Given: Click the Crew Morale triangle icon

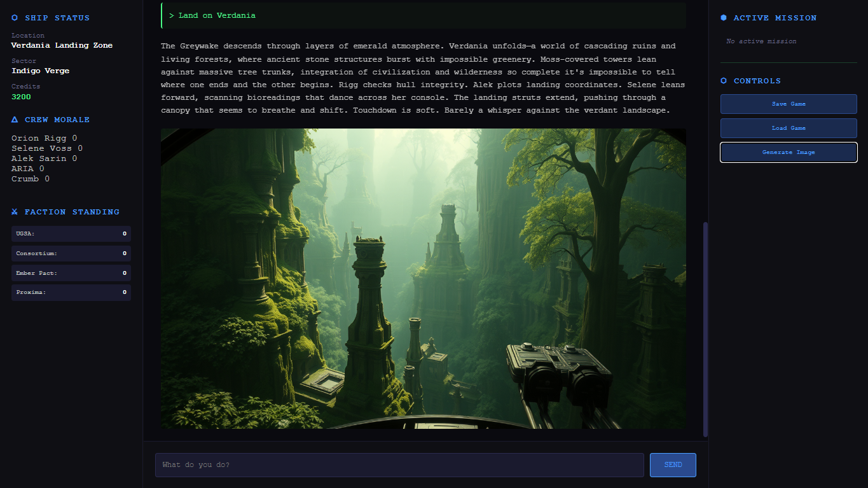Looking at the screenshot, I should [15, 120].
